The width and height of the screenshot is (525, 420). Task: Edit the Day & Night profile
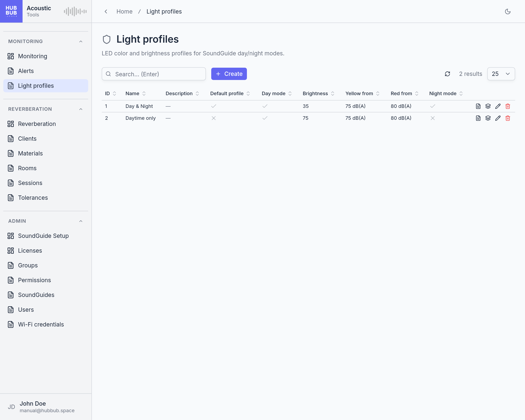tap(498, 106)
